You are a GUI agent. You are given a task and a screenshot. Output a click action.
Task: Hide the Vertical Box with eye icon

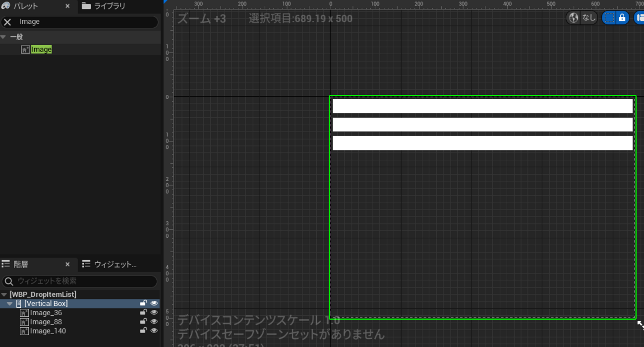click(x=154, y=303)
